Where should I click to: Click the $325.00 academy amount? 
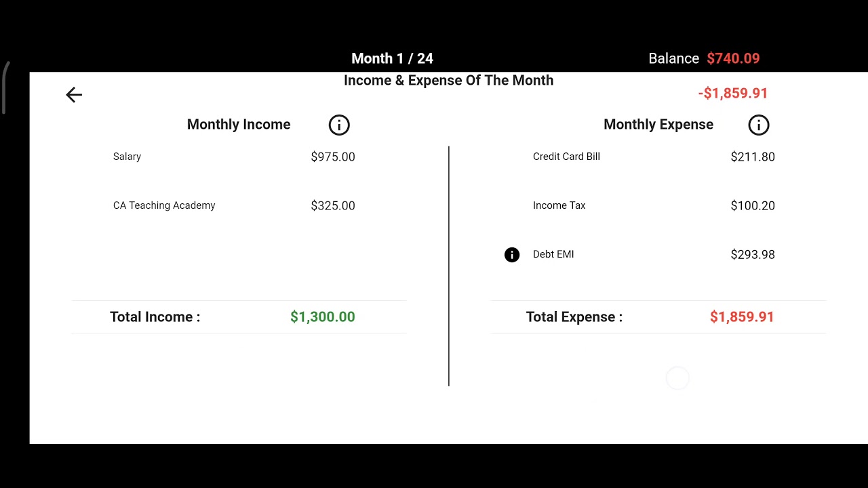pos(333,205)
